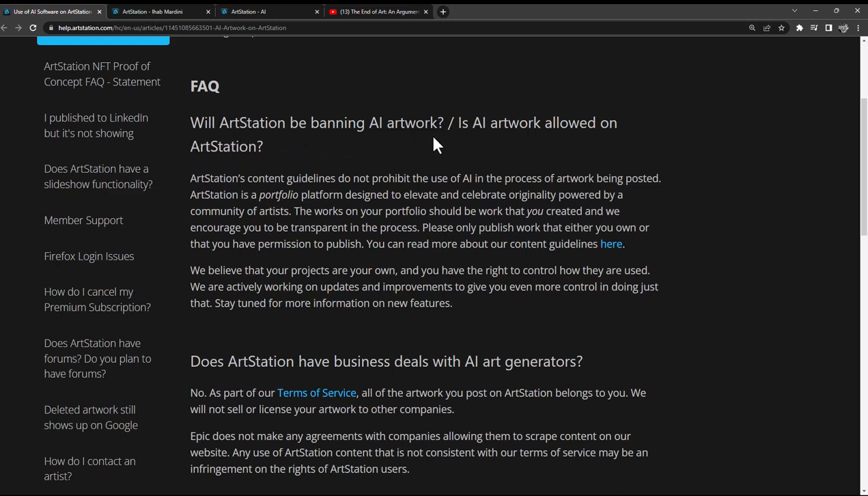Go back to the previous page
This screenshot has width=868, height=496.
point(5,28)
